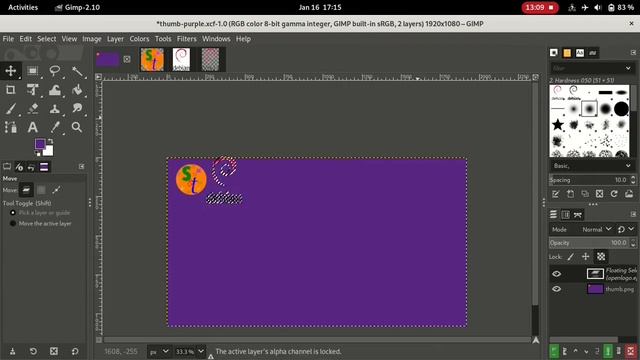This screenshot has height=360, width=640.
Task: Click the white background color swatch
Action: (49, 151)
